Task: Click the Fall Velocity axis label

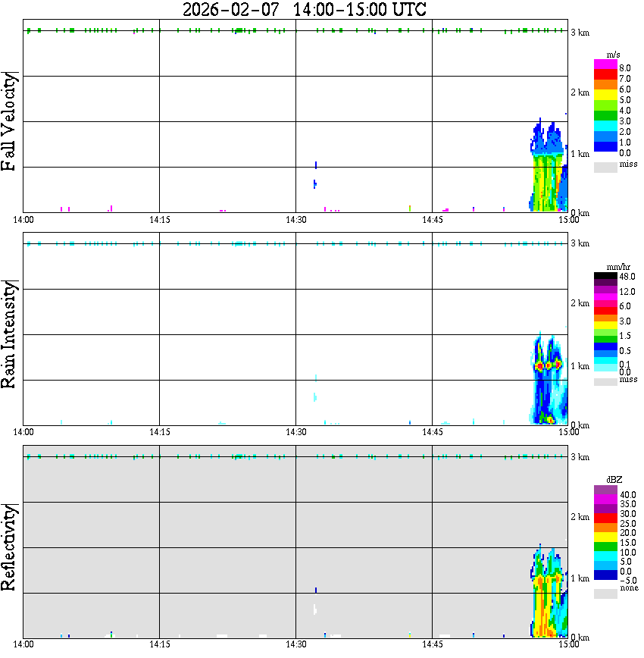Action: tap(9, 121)
